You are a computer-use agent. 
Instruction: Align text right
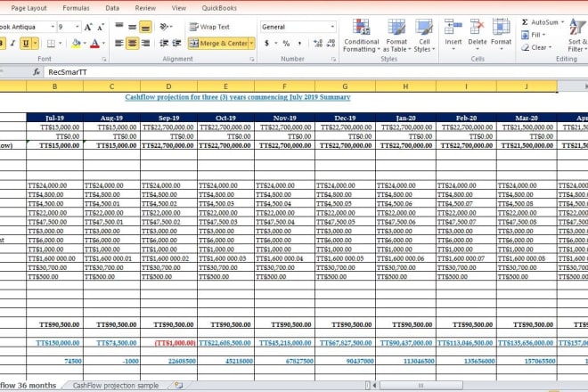point(145,44)
